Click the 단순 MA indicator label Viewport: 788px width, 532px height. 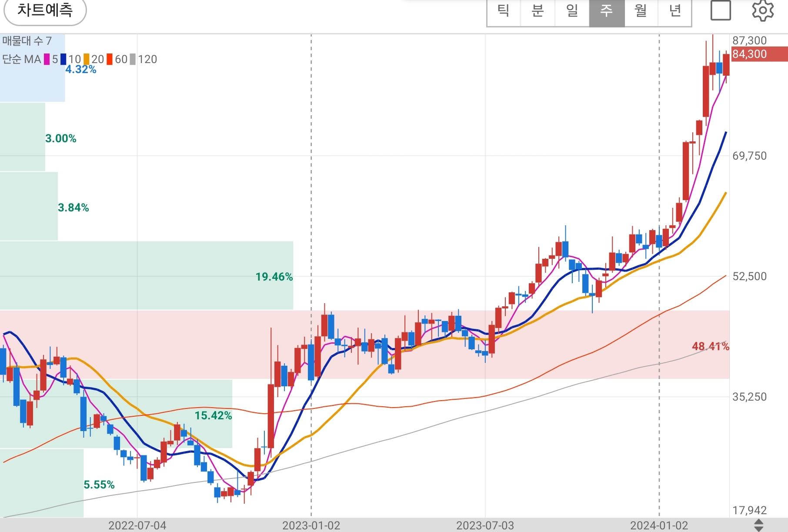pos(22,59)
